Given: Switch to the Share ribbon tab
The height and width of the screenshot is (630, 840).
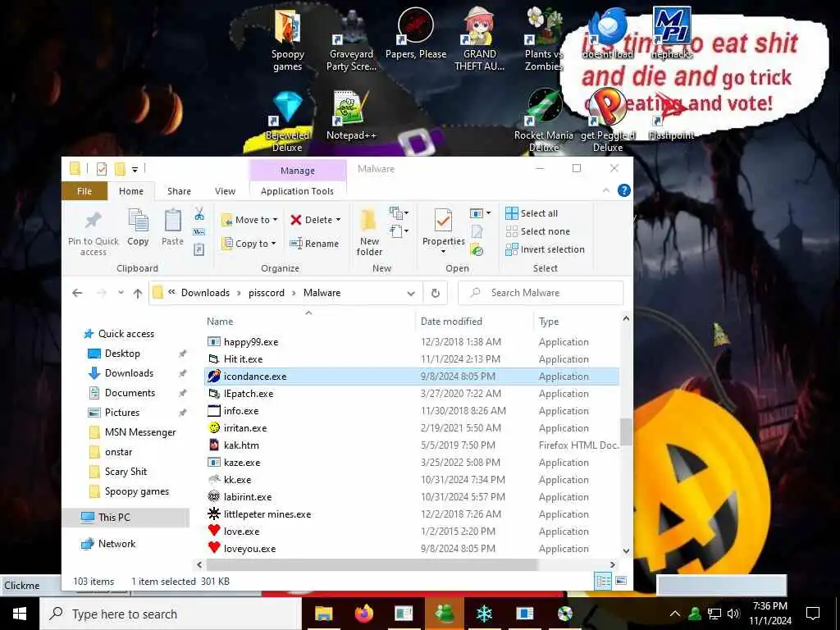Looking at the screenshot, I should 179,191.
